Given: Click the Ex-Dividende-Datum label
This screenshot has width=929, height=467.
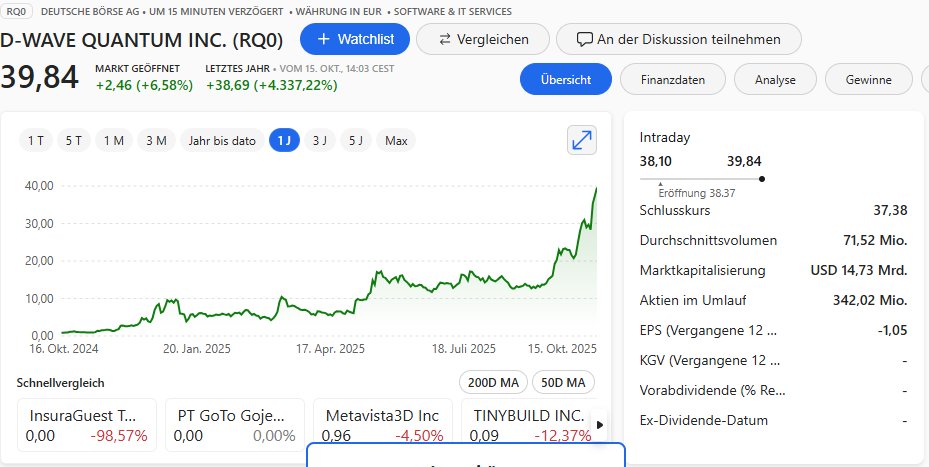Looking at the screenshot, I should 704,421.
